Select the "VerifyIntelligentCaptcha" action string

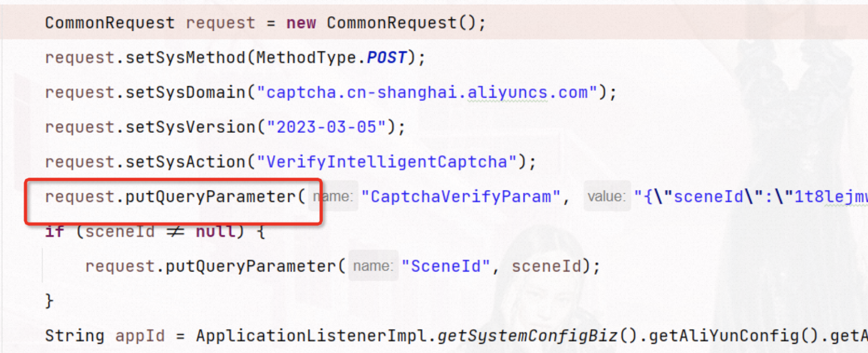(386, 162)
